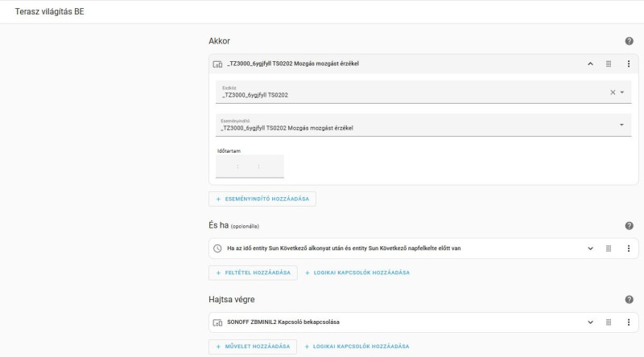The width and height of the screenshot is (644, 357).
Task: Open help for the És ha section
Action: point(629,226)
